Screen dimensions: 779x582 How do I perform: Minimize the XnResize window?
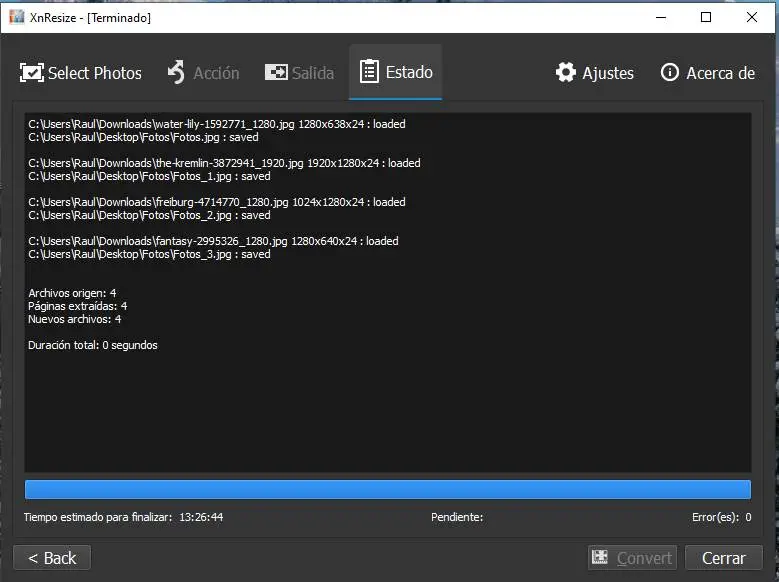coord(661,17)
